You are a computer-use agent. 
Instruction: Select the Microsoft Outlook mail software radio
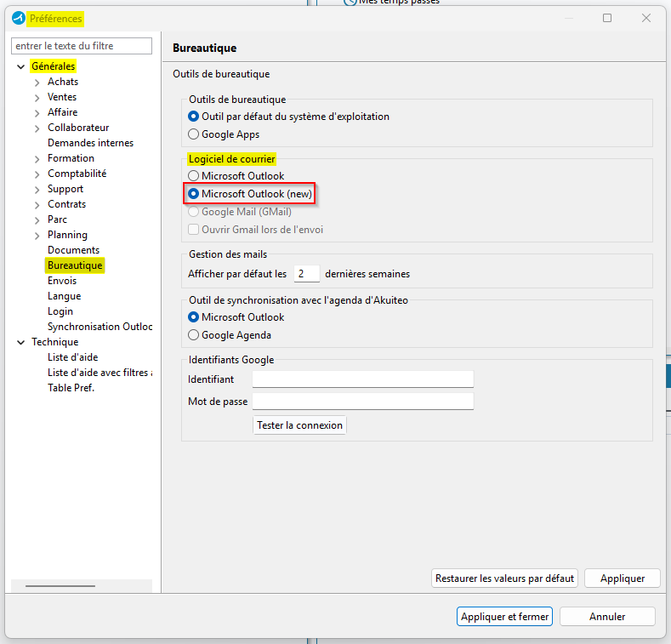[x=193, y=176]
